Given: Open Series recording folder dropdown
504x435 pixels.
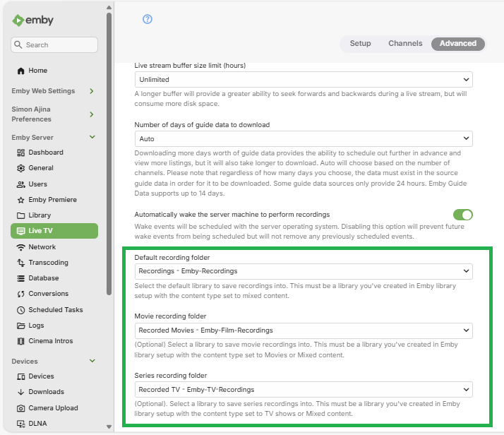Looking at the screenshot, I should tap(304, 390).
